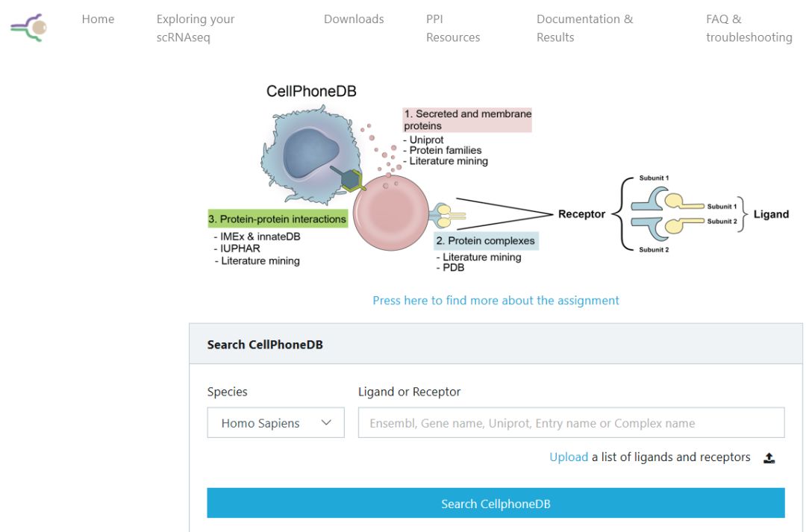
Task: Click the Upload link for ligands list
Action: (569, 457)
